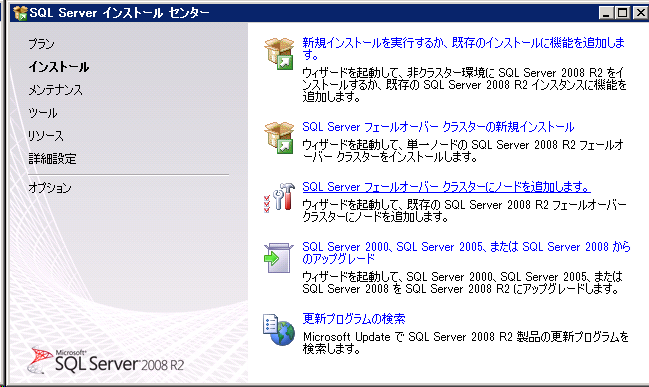Viewport: 649px width, 387px height.
Task: Open the オプション page
Action: [x=50, y=188]
